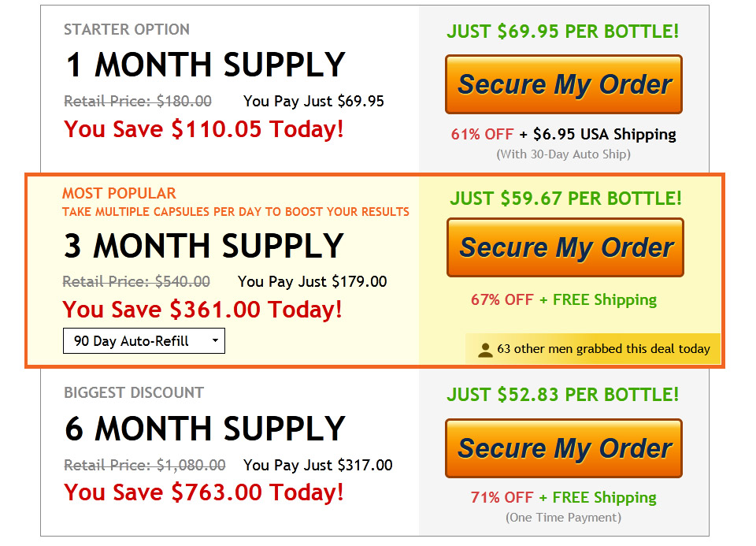Select the 1 MONTH SUPPLY heading
756x546 pixels.
click(206, 65)
